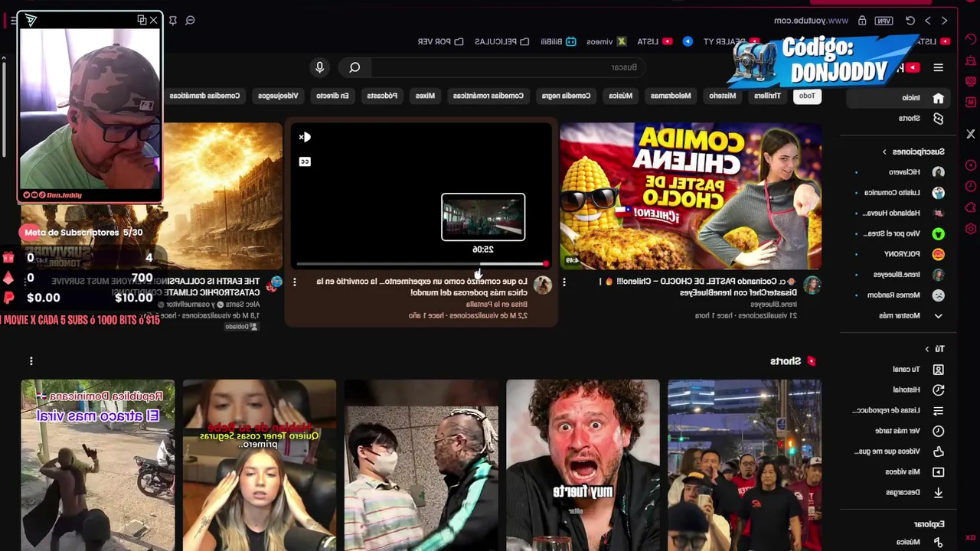
Task: Open the settings gear in browser sidebar
Action: [971, 228]
